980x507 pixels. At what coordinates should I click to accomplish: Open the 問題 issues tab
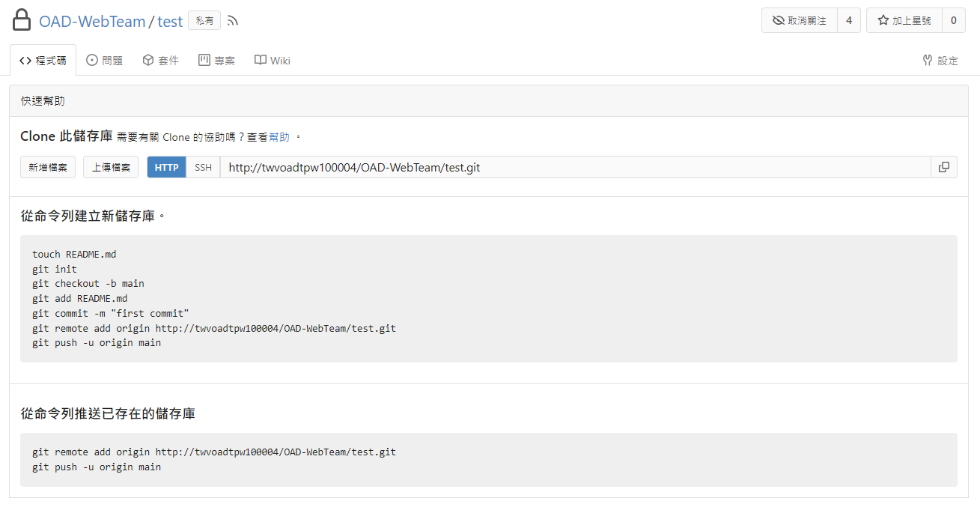(105, 61)
